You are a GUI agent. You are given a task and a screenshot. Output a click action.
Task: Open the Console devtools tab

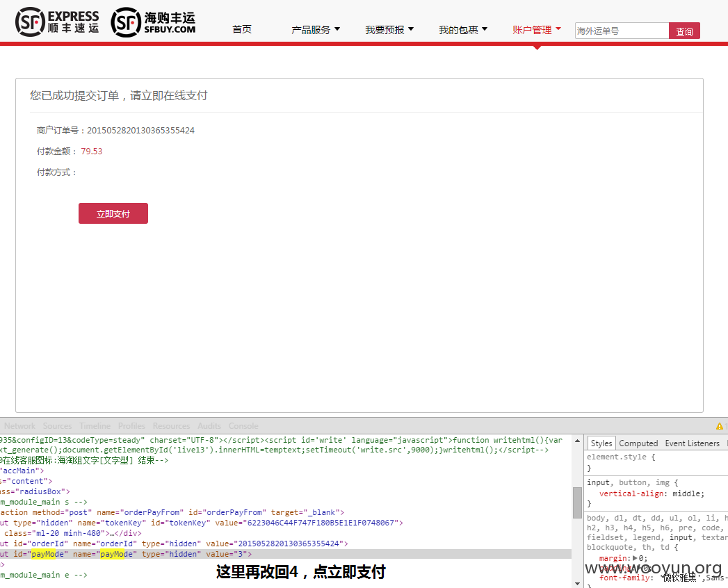click(x=243, y=426)
